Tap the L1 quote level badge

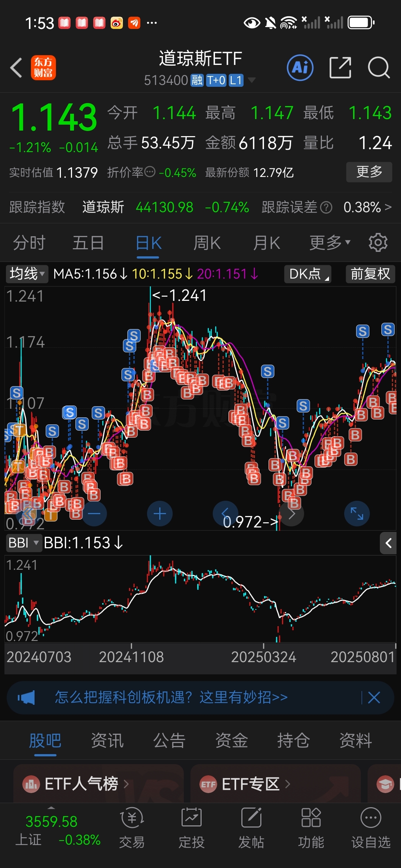[x=236, y=80]
